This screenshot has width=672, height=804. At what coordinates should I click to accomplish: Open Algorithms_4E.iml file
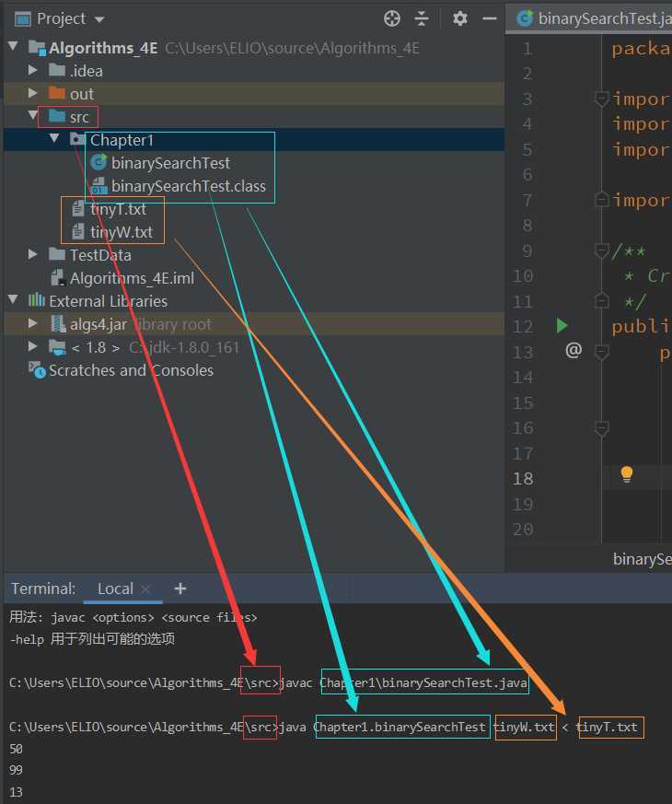[x=132, y=278]
